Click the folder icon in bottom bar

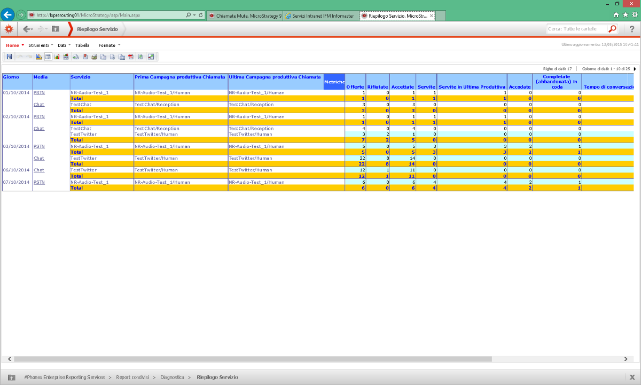click(11, 377)
